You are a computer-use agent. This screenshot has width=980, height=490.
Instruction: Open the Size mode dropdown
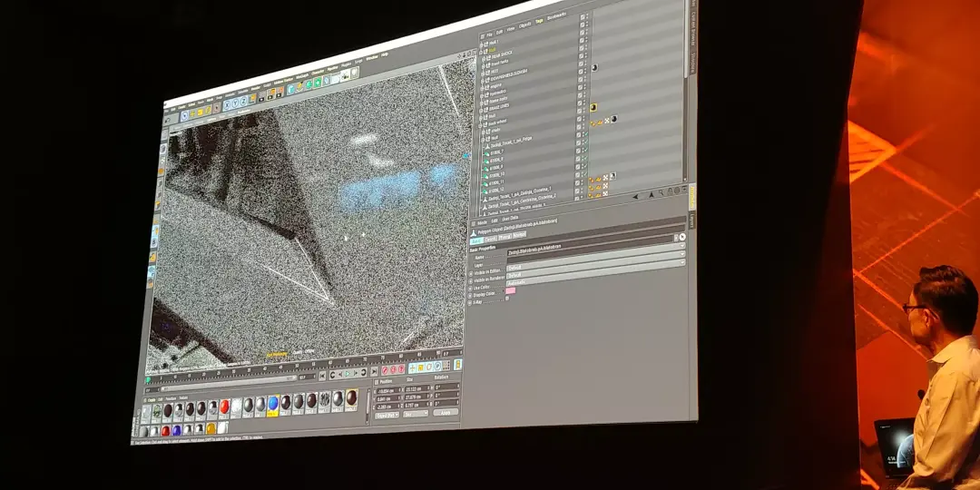(415, 414)
